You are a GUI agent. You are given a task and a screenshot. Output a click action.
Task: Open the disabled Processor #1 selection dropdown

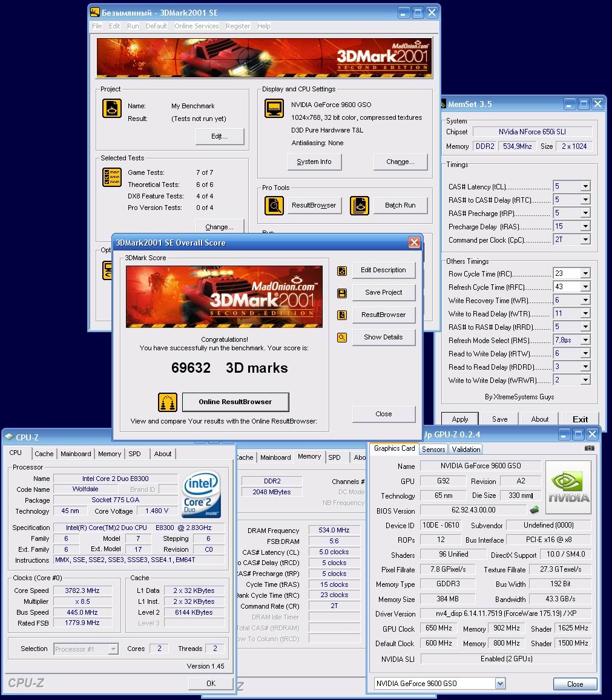pyautogui.click(x=113, y=649)
